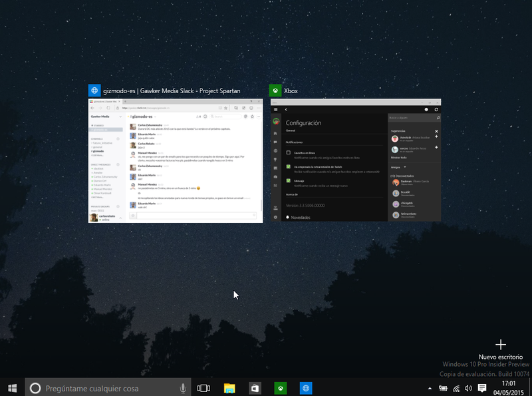Open the Windows Start menu
The width and height of the screenshot is (532, 396).
[x=13, y=388]
